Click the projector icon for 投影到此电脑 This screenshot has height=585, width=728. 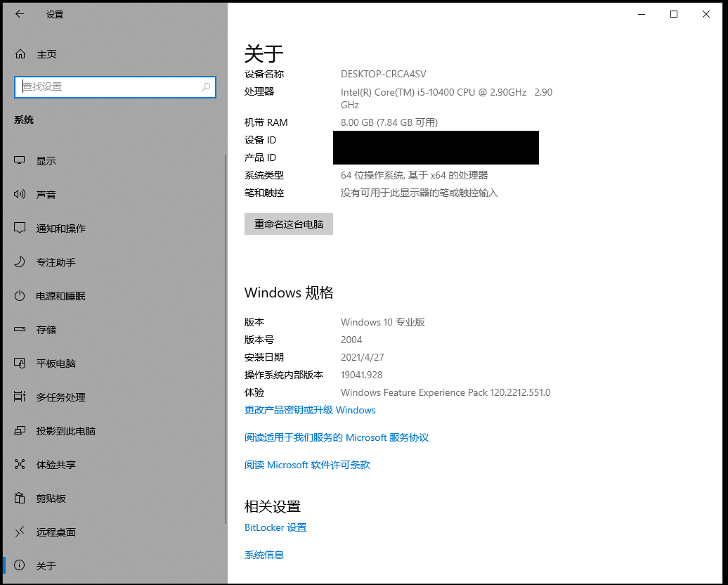click(20, 431)
